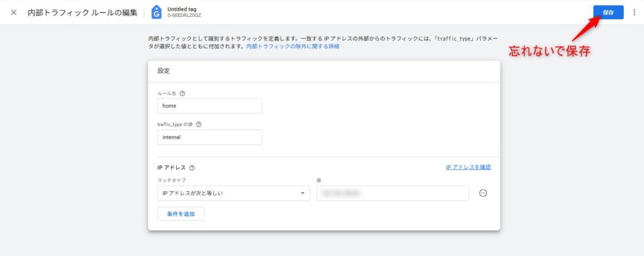The height and width of the screenshot is (256, 644).
Task: Click 条件を追加 button
Action: 180,214
